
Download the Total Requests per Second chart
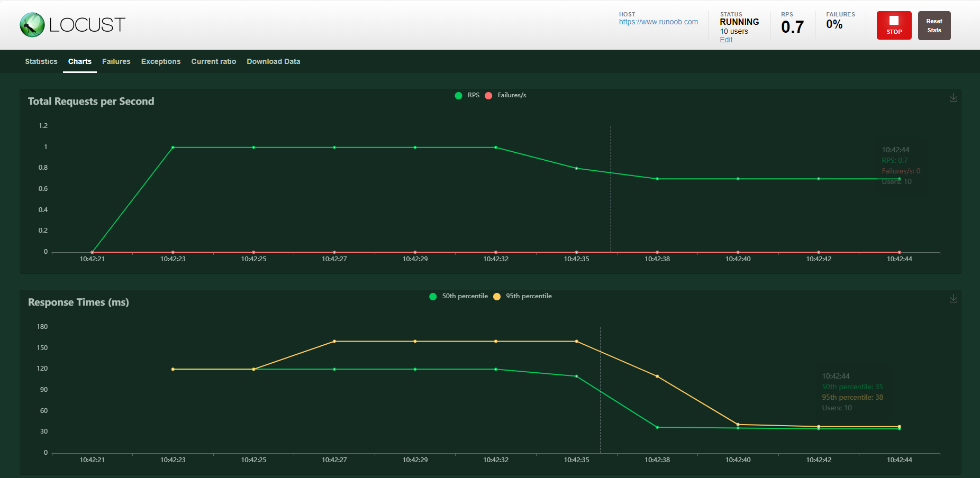(953, 98)
